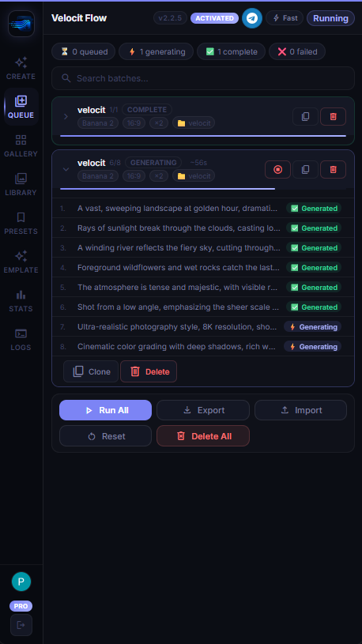362x644 pixels.
Task: Click Banana 2 tag in completed batch
Action: click(x=98, y=123)
